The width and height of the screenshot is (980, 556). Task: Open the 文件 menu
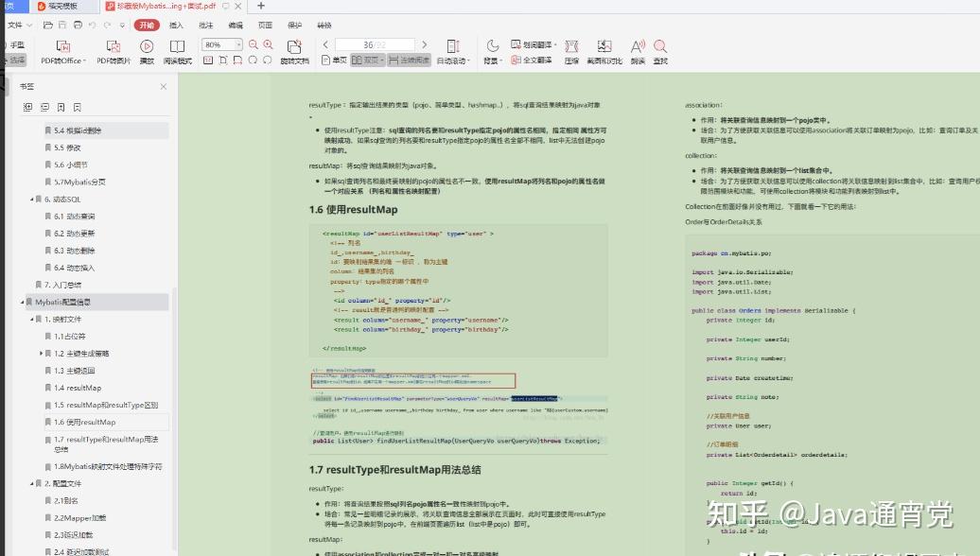17,25
